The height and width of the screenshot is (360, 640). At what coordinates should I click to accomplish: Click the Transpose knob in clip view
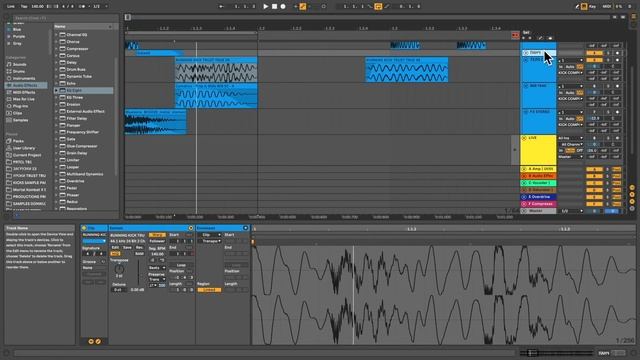coord(119,269)
